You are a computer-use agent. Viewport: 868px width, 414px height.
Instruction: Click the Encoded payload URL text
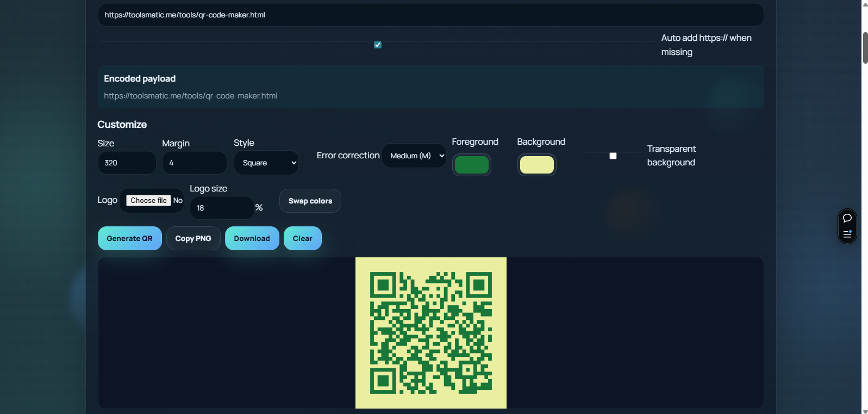[191, 96]
